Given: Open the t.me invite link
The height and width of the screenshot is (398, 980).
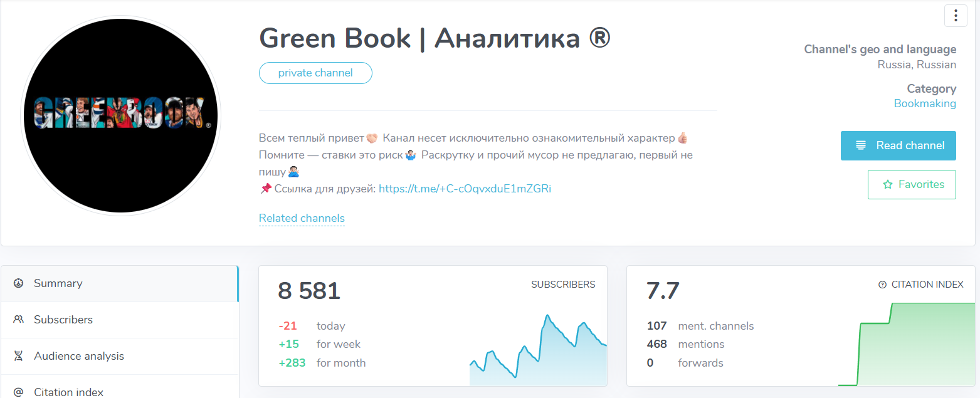Looking at the screenshot, I should click(465, 188).
